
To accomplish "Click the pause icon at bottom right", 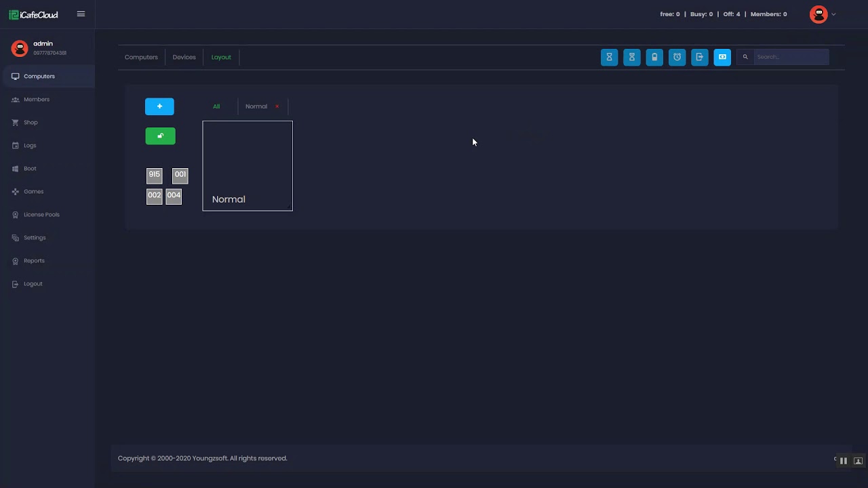I will (x=844, y=461).
